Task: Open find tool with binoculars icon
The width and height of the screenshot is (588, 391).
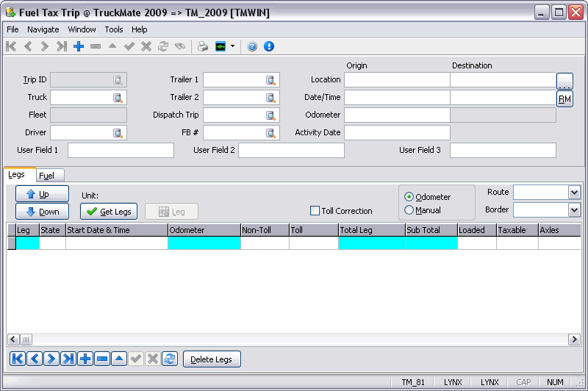Action: tap(180, 46)
